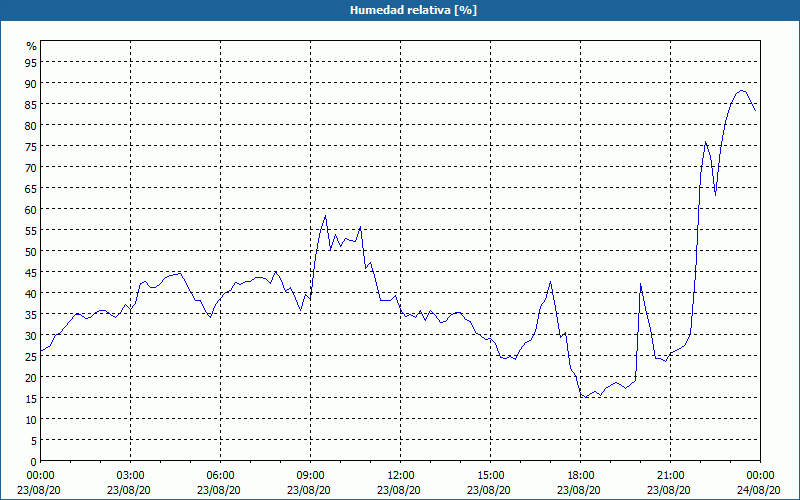Screen dimensions: 800x500
Task: Click the 10 y-axis tick label
Action: (x=31, y=419)
